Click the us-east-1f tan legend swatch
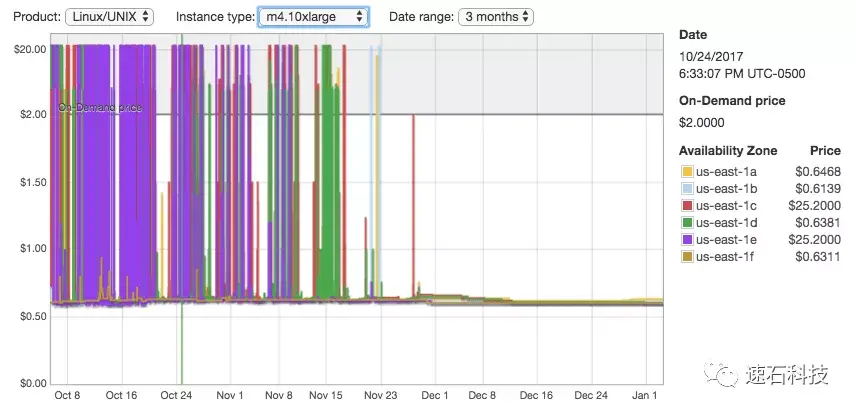Screen dimensions: 856x412 687,256
